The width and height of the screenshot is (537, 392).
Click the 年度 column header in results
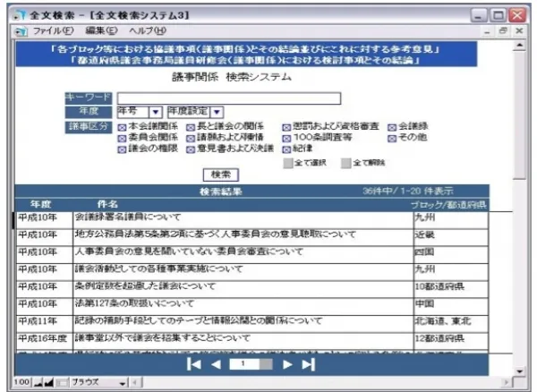click(x=41, y=204)
